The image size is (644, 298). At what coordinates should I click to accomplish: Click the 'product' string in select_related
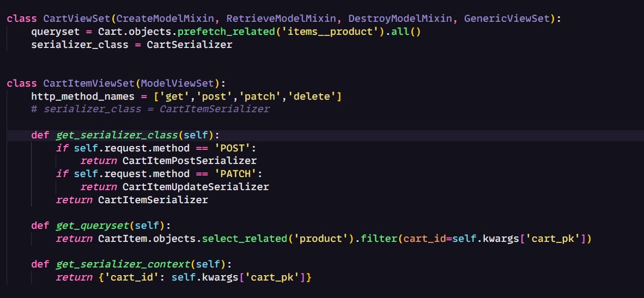pos(321,239)
